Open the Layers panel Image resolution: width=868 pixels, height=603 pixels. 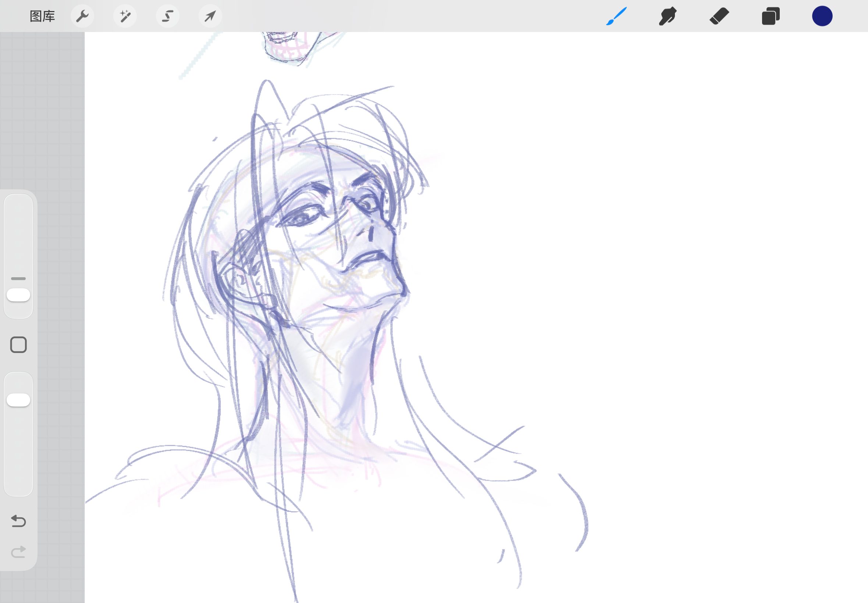pyautogui.click(x=771, y=16)
